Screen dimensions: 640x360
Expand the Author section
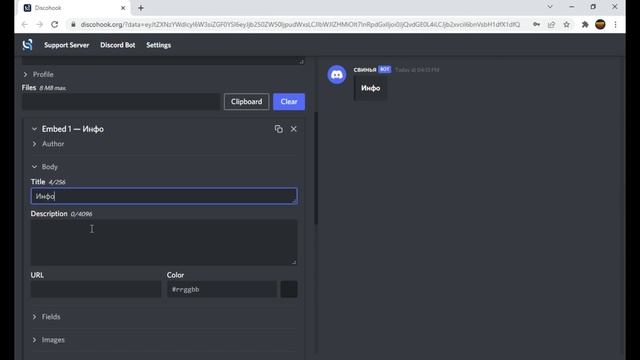48,144
